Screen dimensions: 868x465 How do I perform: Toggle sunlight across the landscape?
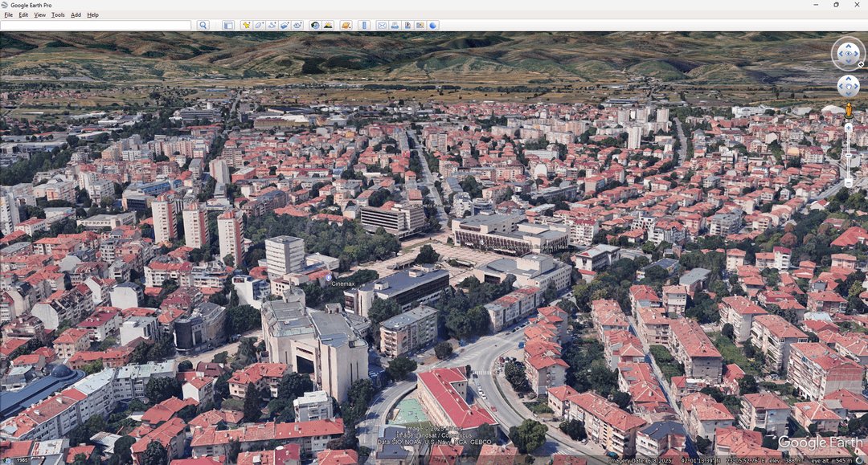[x=328, y=26]
